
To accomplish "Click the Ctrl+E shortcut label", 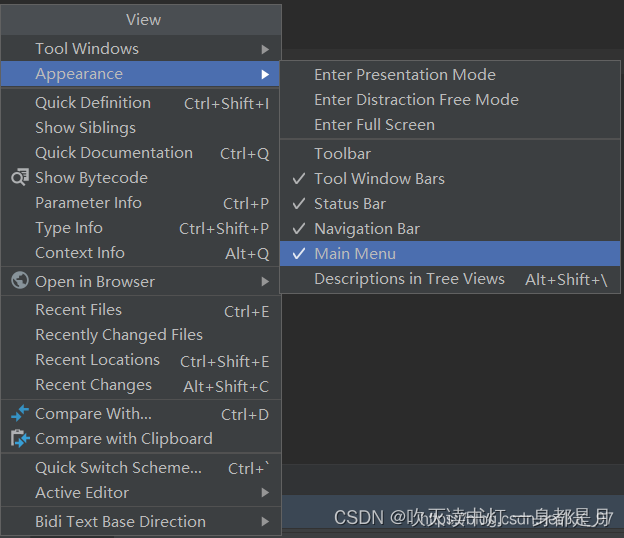I will pos(247,312).
